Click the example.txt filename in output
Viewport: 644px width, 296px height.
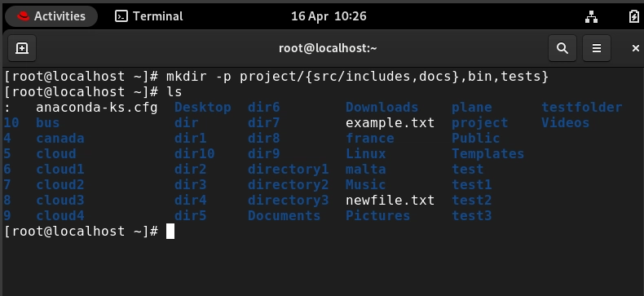[390, 123]
